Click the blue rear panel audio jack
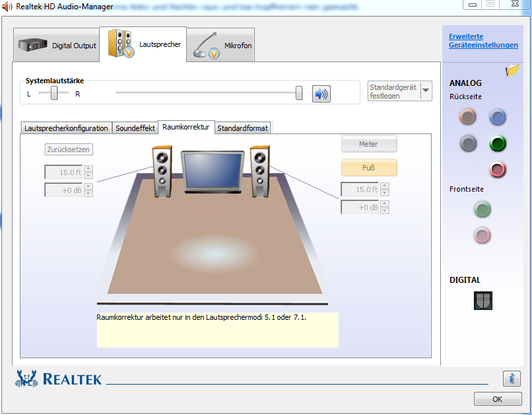Viewport: 532px width, 415px height. pos(498,117)
